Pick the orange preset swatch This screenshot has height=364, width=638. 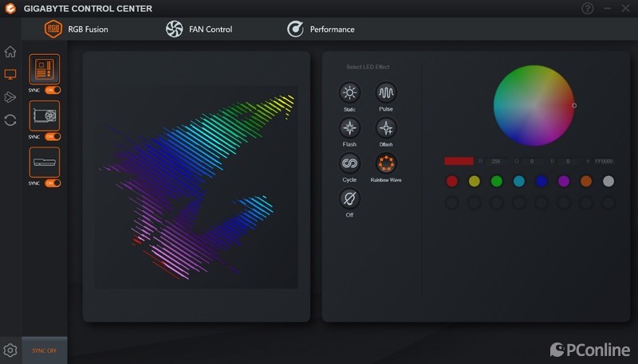[586, 181]
